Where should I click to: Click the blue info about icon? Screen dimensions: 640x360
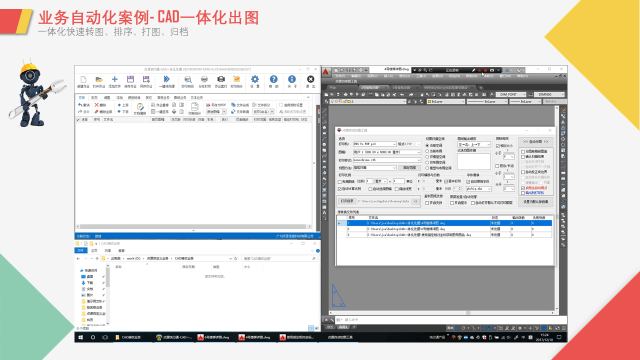(x=292, y=79)
